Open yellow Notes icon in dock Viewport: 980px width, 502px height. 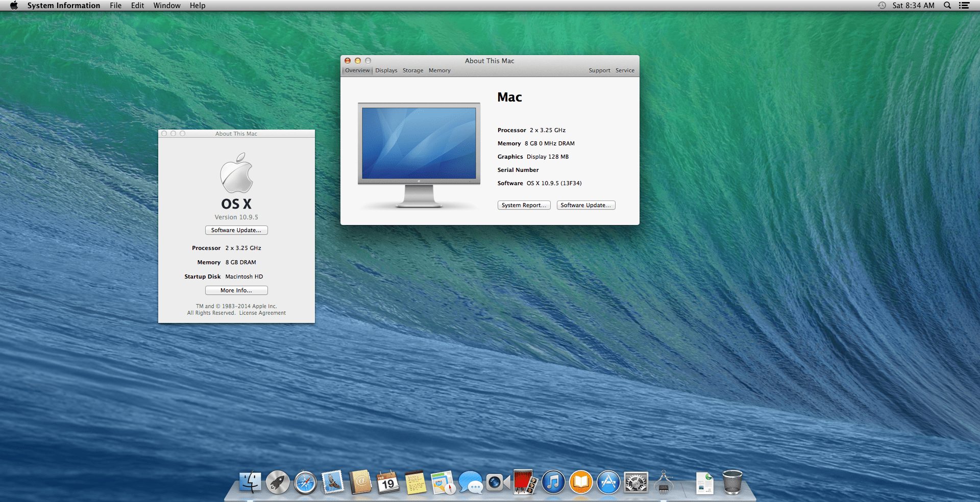[415, 482]
